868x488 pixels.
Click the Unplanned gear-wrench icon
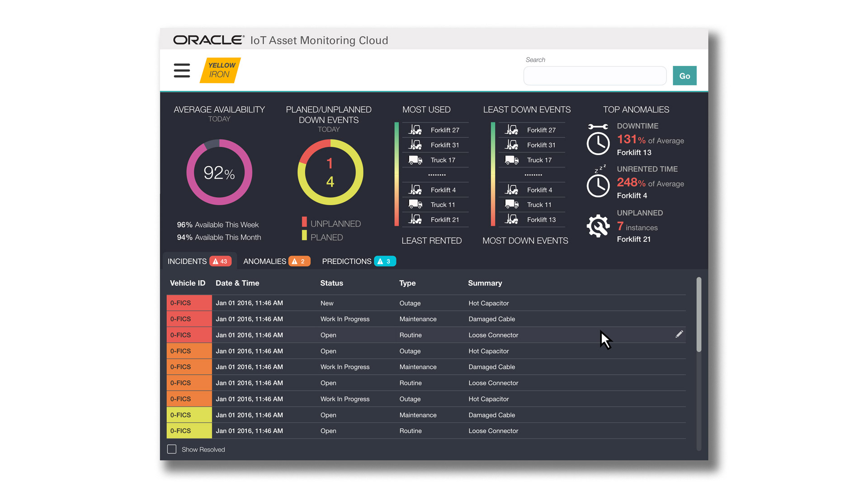point(598,226)
